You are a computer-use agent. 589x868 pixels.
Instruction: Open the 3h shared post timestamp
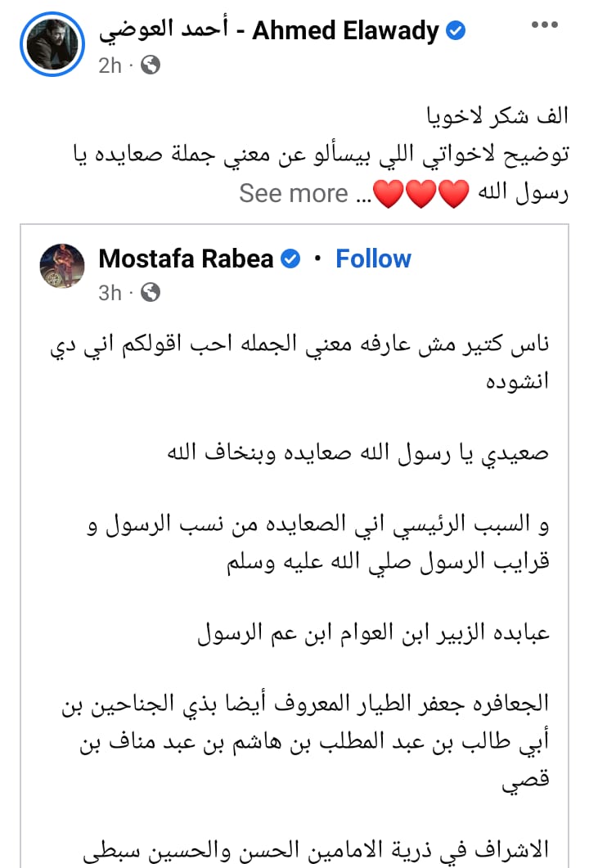click(110, 292)
